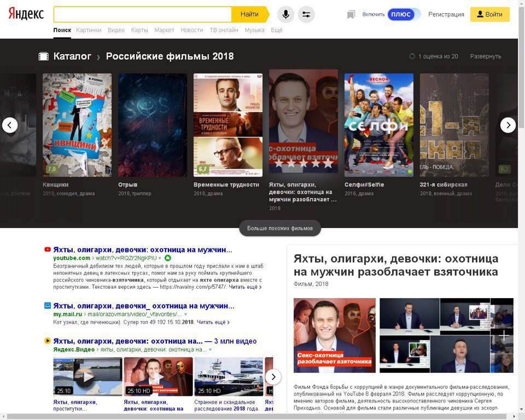
Task: Show next films in carousel
Action: coord(508,125)
